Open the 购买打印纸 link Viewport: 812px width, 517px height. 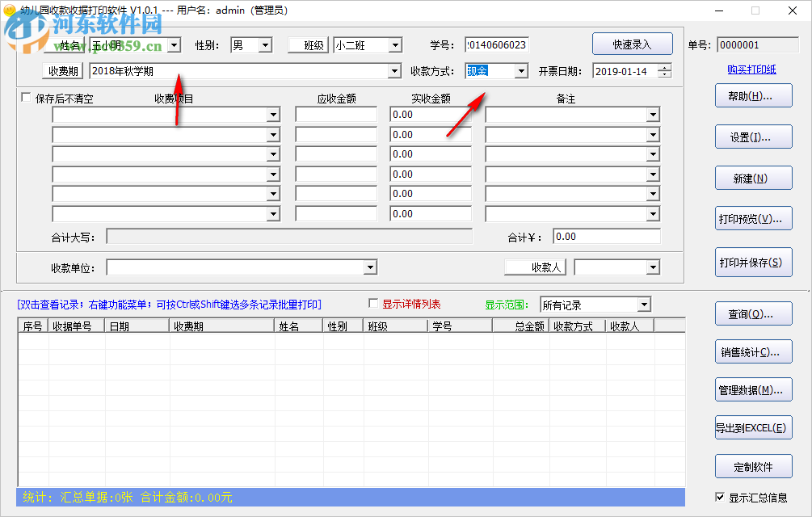[751, 69]
